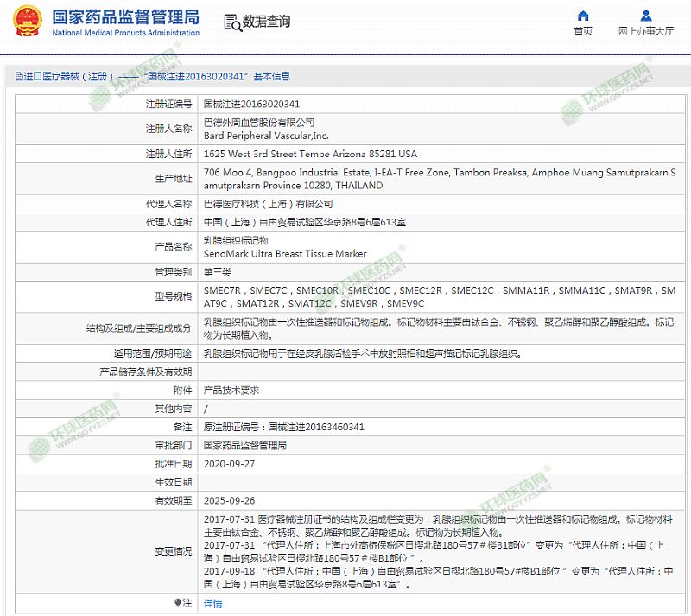This screenshot has width=691, height=616.
Task: Click the 首页 home icon
Action: tap(583, 16)
